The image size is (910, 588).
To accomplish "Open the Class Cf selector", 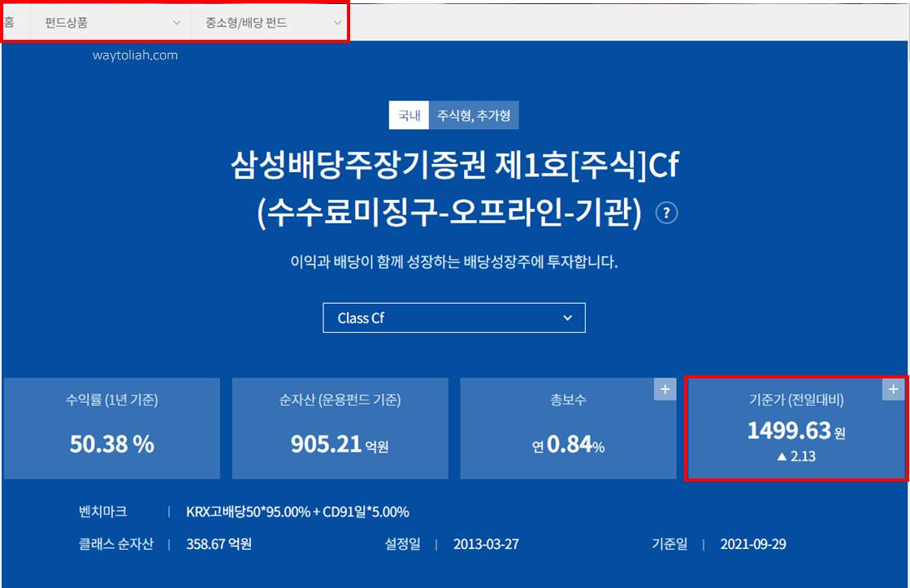I will 454,318.
